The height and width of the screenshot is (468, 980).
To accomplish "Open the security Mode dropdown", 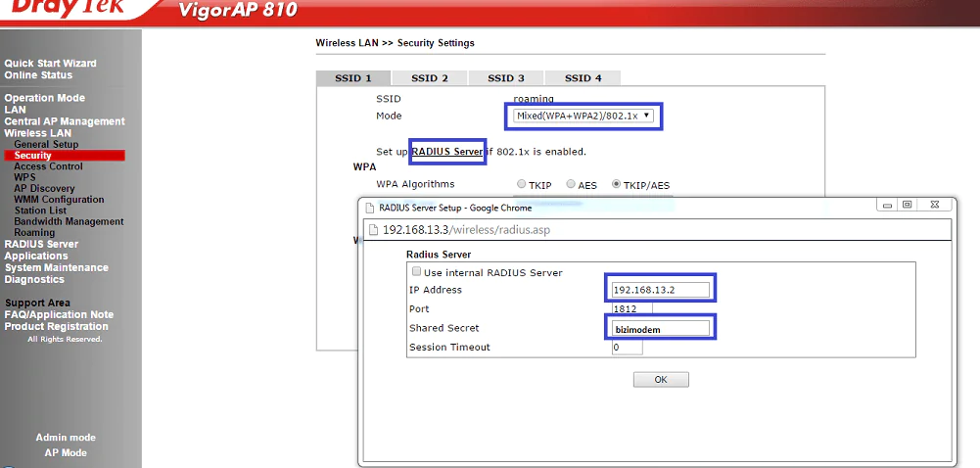I will point(583,117).
